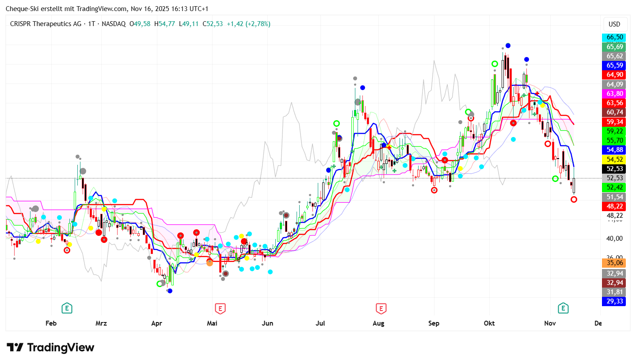Screen dimensions: 636x364
Task: Click the Okt label on time axis
Action: [x=489, y=323]
